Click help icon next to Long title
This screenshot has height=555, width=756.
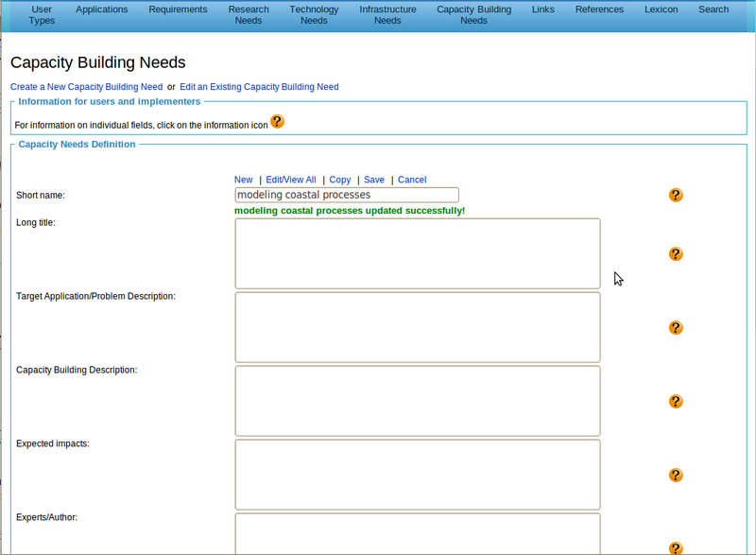676,254
